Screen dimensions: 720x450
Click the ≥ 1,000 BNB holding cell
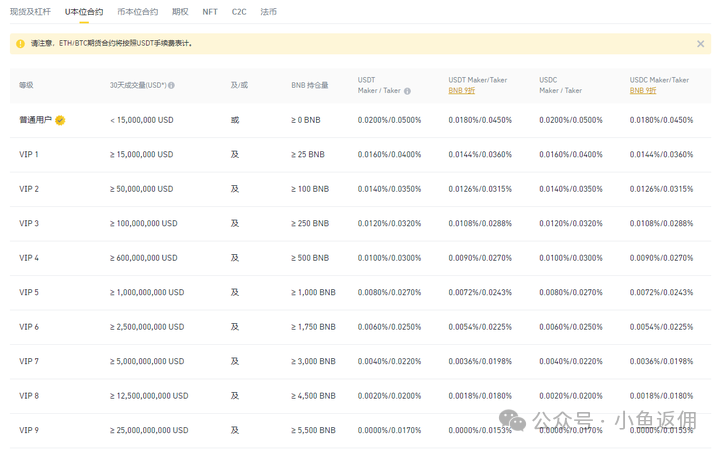(x=313, y=292)
